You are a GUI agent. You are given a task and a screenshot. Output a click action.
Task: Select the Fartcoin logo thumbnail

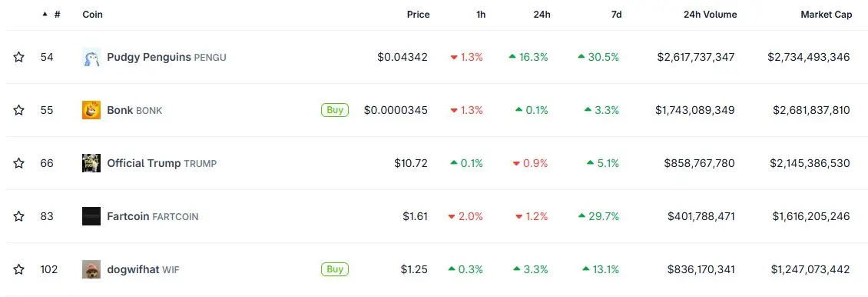[91, 217]
